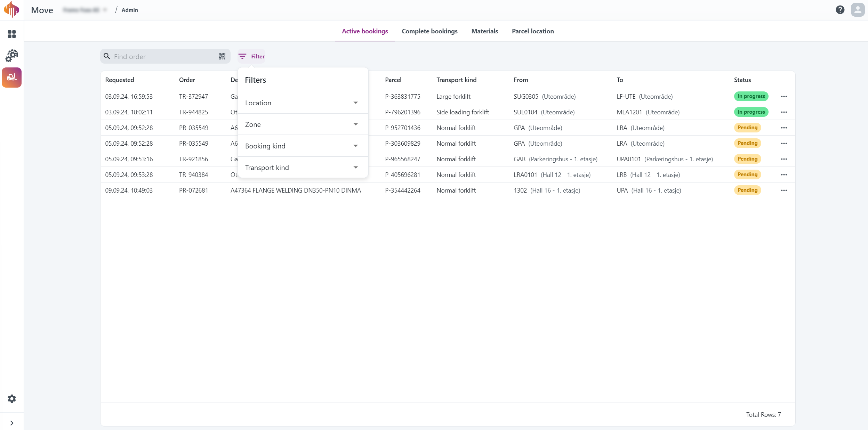Open the dashboard grid icon in sidebar
Screen dimensions: 868x430
click(x=12, y=34)
